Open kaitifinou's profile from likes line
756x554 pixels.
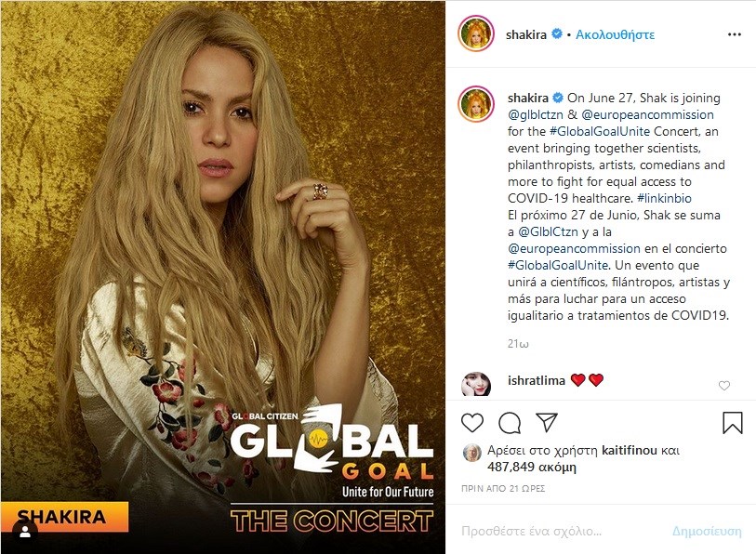point(630,450)
